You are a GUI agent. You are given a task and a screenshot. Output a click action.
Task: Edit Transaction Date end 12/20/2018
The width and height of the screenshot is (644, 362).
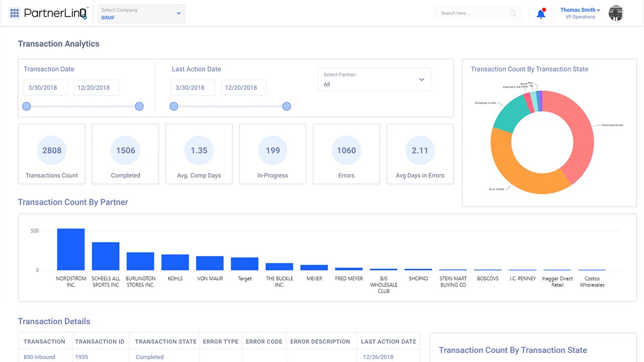point(97,87)
